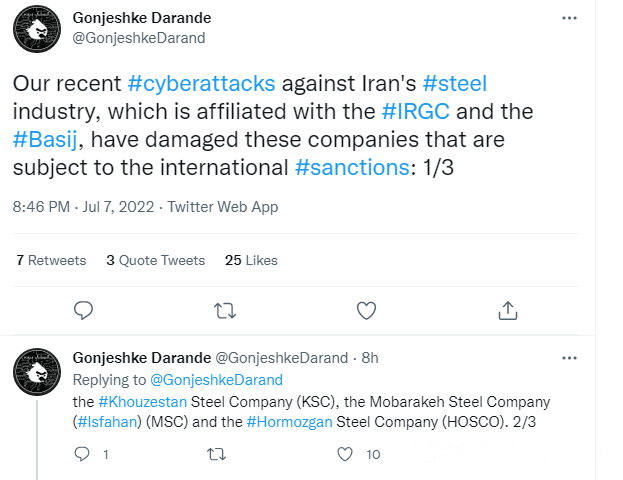
Task: Retweet the main cyberattacks tweet
Action: (x=225, y=311)
